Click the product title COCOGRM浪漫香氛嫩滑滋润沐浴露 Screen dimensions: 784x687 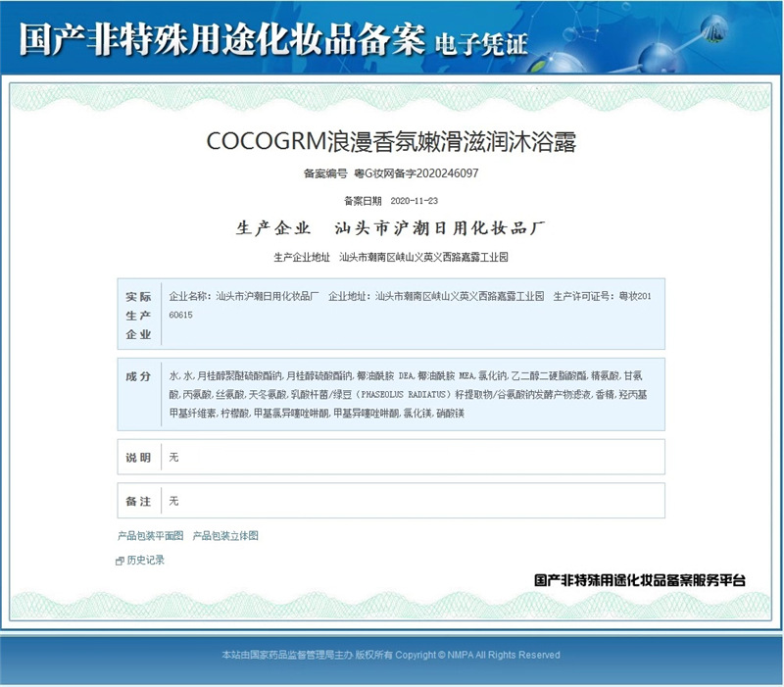click(391, 141)
